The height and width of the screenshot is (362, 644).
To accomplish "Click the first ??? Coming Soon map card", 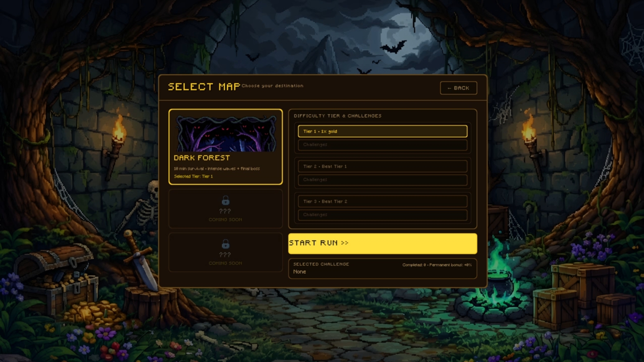I will (226, 209).
